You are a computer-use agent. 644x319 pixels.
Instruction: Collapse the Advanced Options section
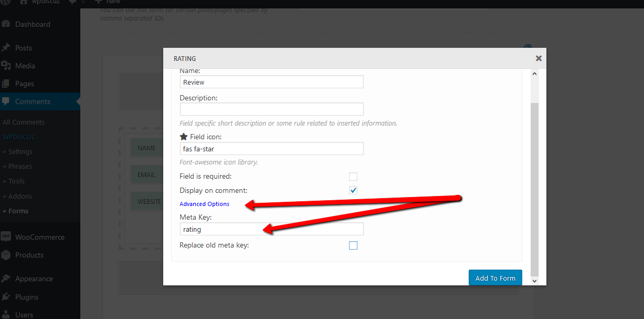point(204,204)
